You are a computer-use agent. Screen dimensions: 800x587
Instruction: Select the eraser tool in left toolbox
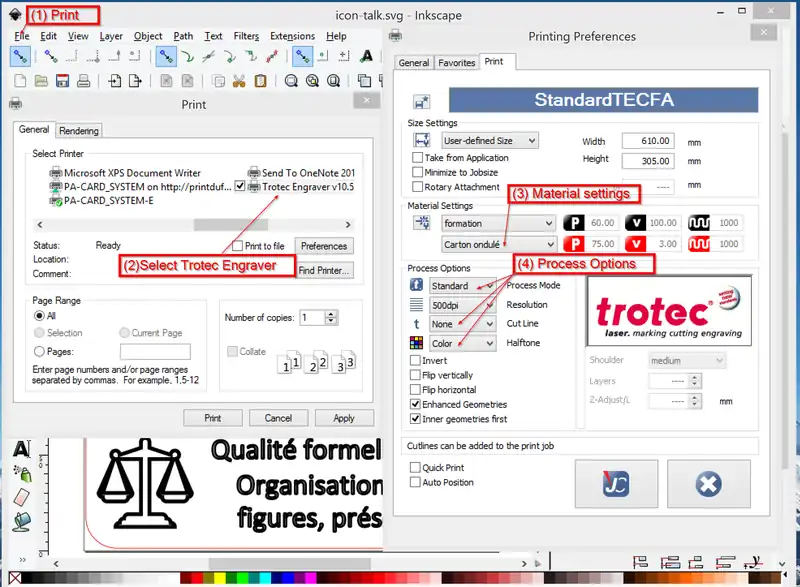point(21,497)
